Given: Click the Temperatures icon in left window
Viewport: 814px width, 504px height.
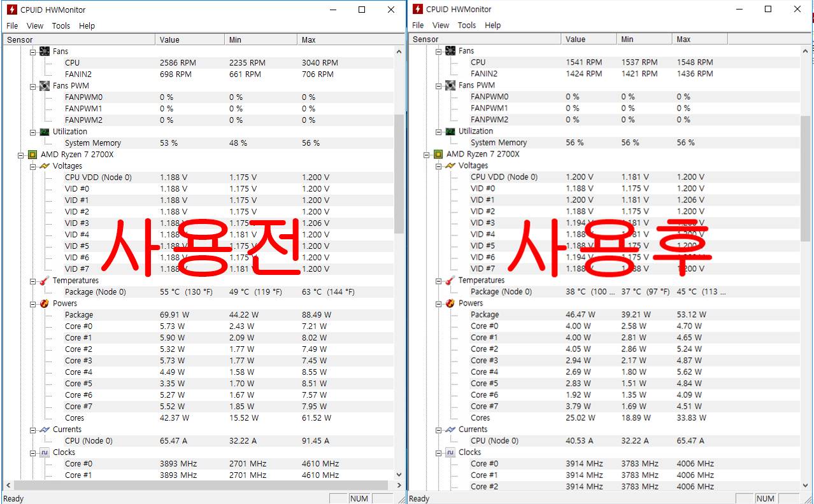Looking at the screenshot, I should (x=45, y=281).
